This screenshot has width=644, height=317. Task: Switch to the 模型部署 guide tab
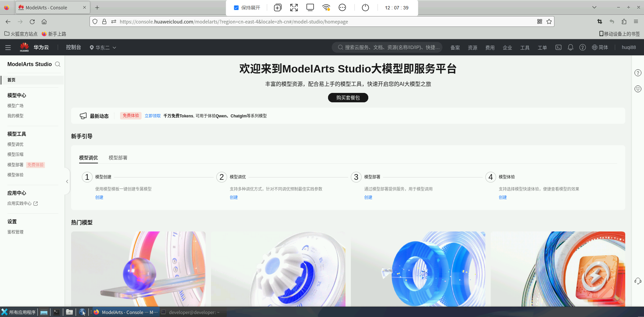[118, 158]
